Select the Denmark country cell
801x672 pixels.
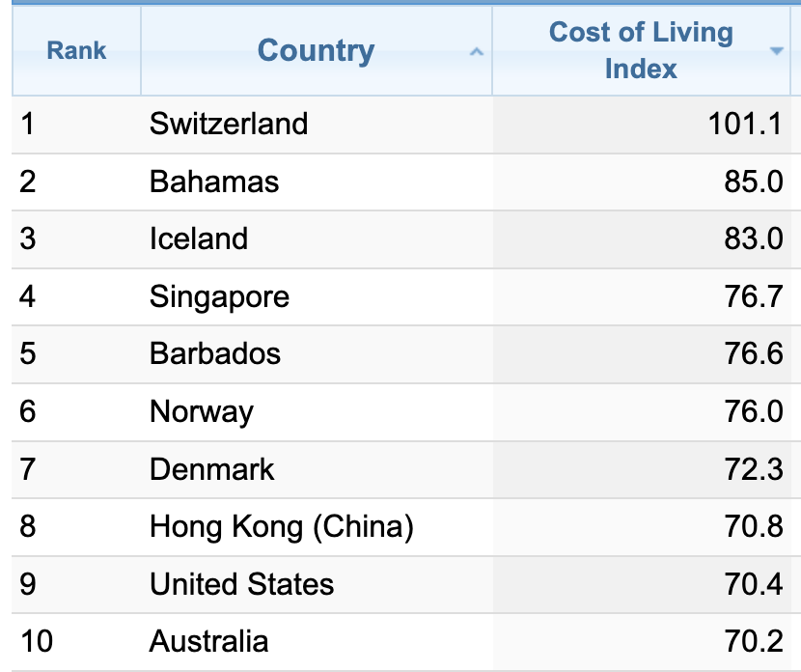(212, 469)
